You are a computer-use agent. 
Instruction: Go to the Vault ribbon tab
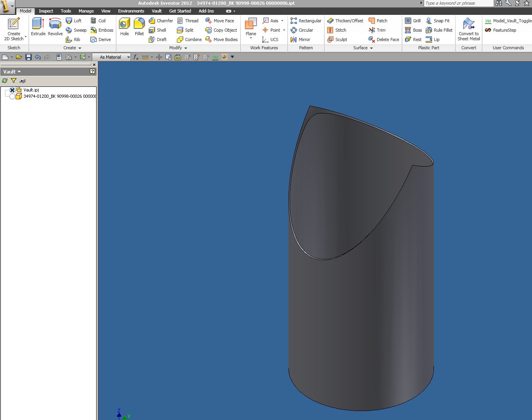(157, 11)
